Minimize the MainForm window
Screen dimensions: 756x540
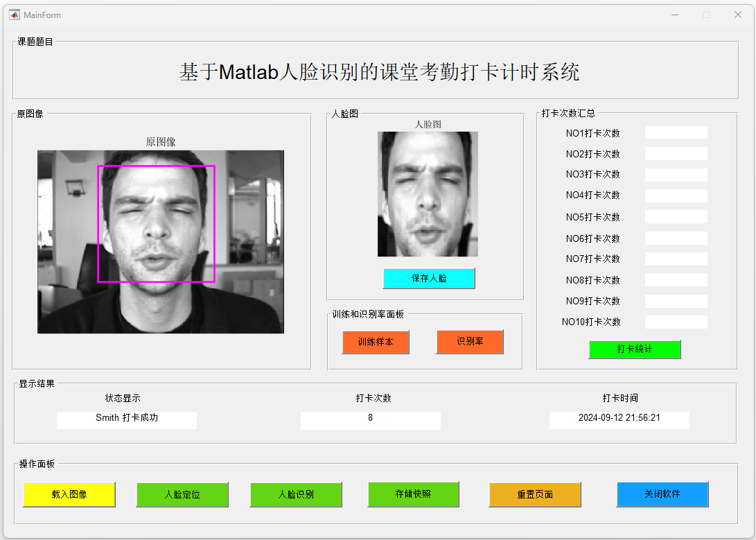point(675,15)
